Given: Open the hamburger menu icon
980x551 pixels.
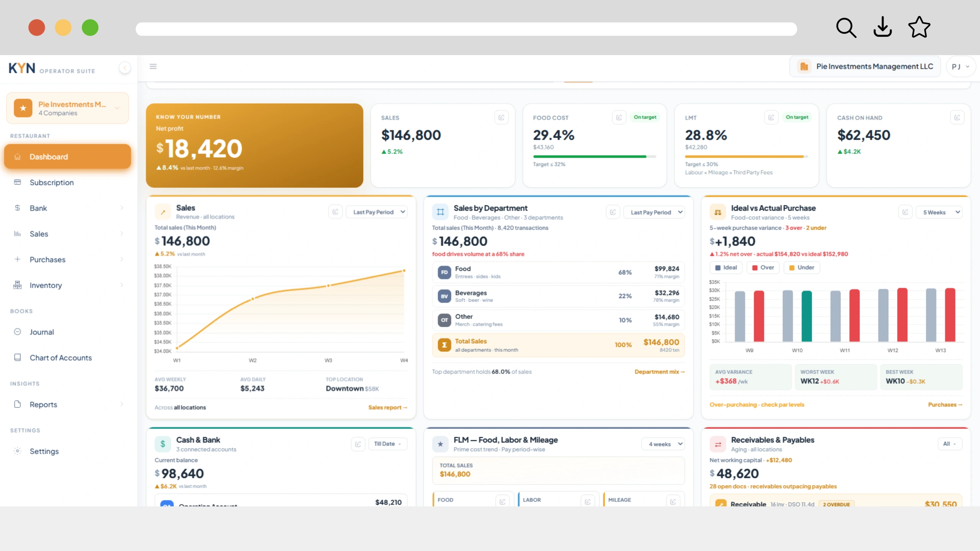Looking at the screenshot, I should coord(153,67).
